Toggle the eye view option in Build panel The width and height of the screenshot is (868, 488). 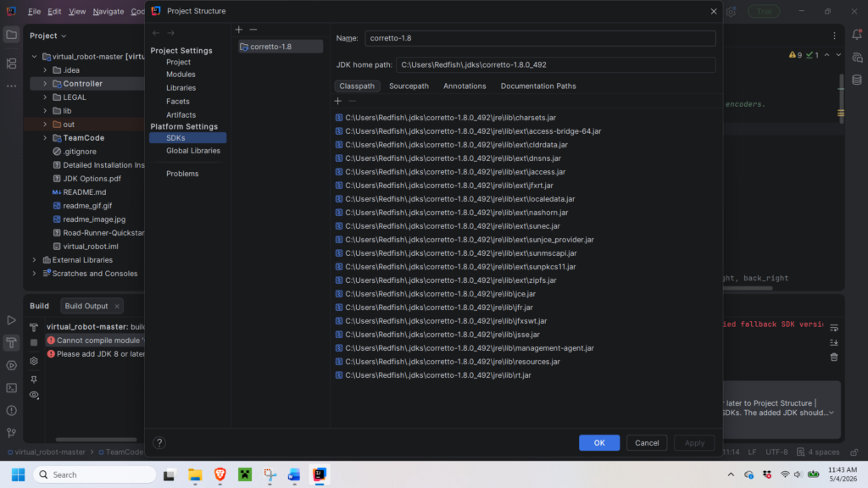pyautogui.click(x=34, y=395)
